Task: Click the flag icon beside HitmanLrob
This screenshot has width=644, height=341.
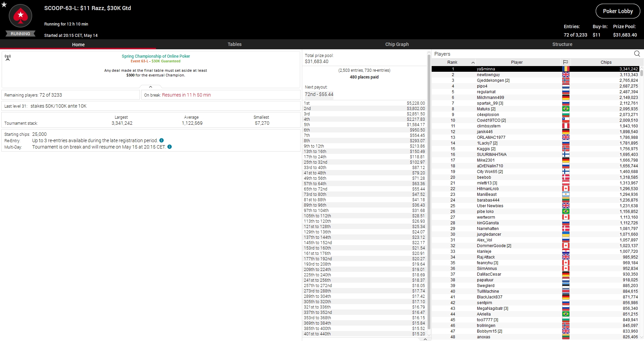Action: coord(566,189)
